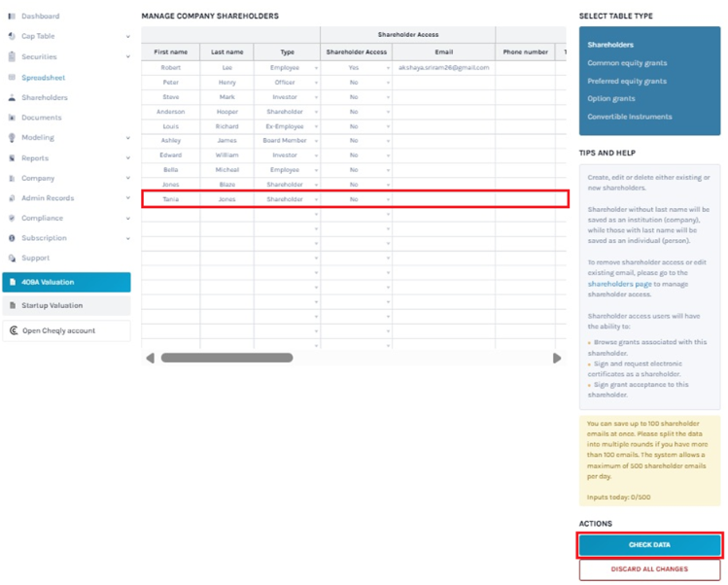Open the Documents menu item
728x585 pixels.
42,118
